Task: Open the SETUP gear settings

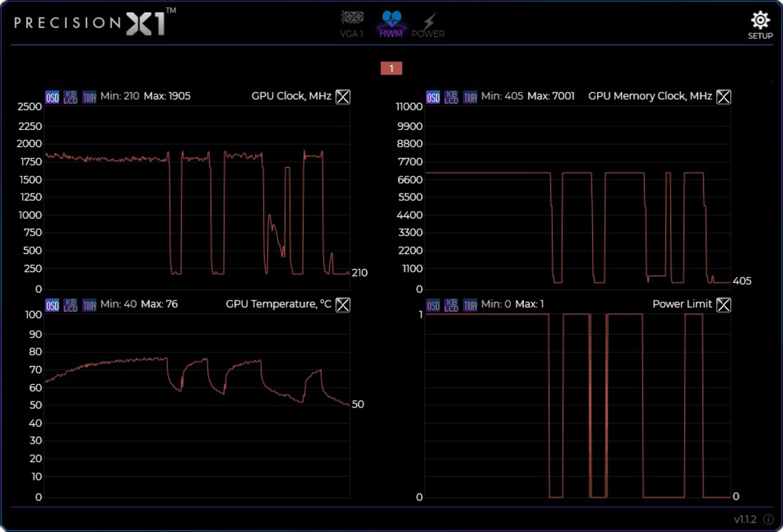Action: click(x=760, y=25)
